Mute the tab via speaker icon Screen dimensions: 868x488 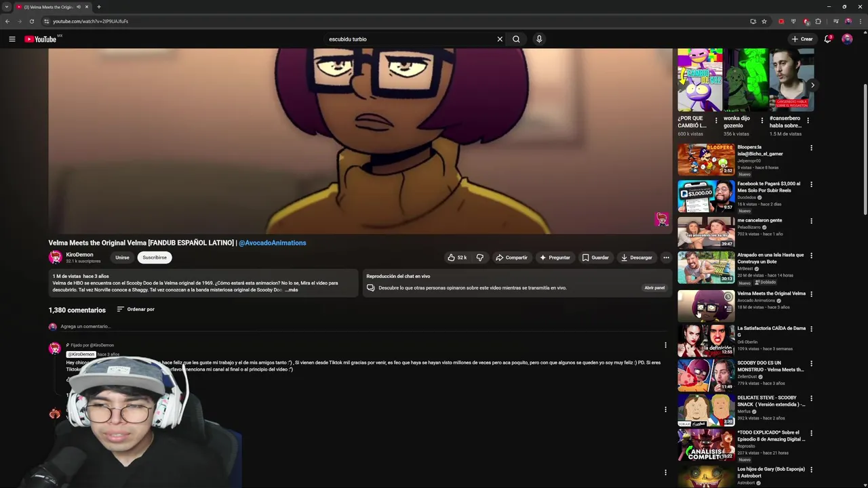coord(79,7)
